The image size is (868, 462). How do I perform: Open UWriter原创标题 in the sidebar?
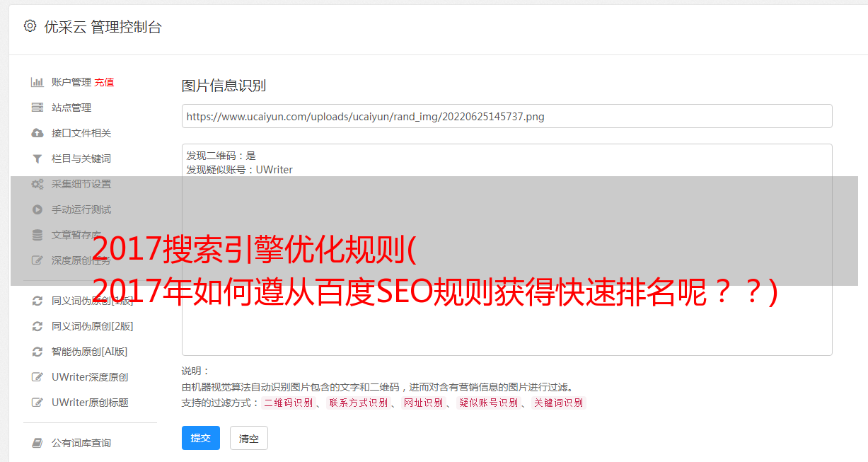90,403
